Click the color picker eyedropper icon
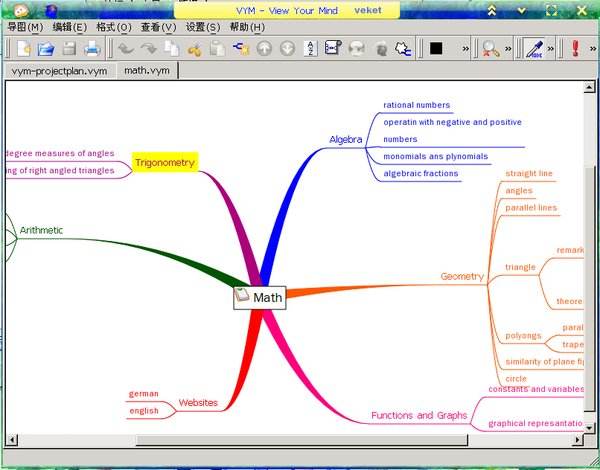 click(535, 48)
